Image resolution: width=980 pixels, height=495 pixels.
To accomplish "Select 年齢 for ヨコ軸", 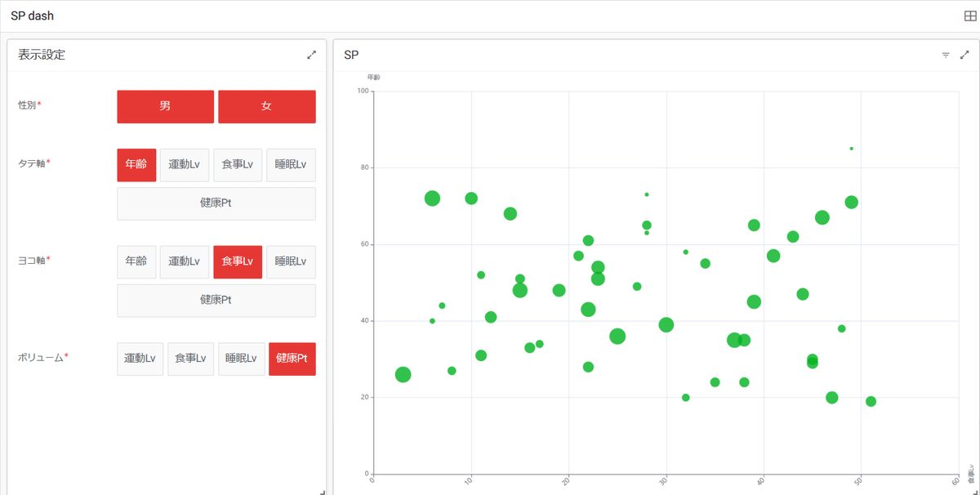I will click(136, 261).
